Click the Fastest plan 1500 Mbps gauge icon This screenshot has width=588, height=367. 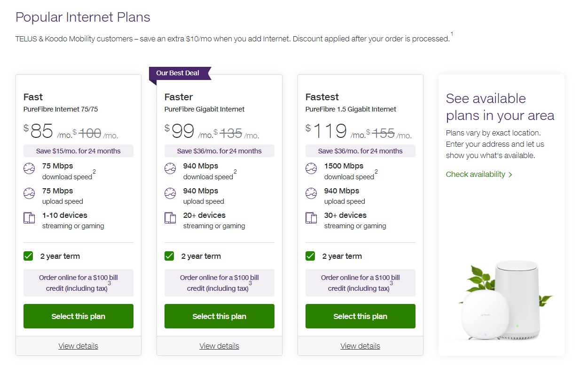point(311,168)
